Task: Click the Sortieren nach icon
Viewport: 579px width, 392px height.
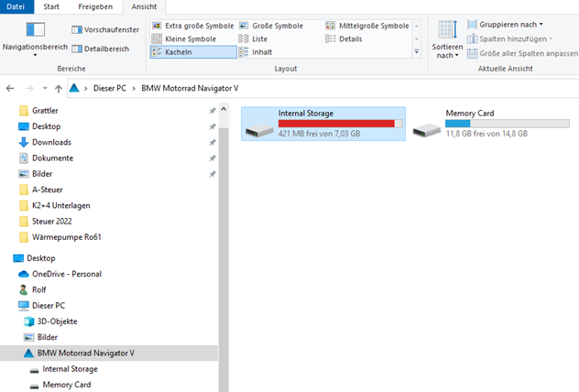Action: 446,31
